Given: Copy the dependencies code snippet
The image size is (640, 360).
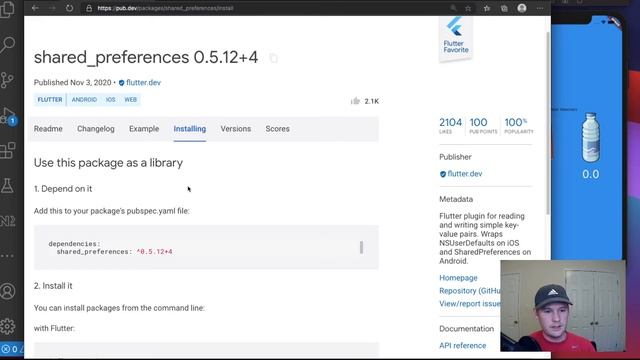Looking at the screenshot, I should 361,247.
